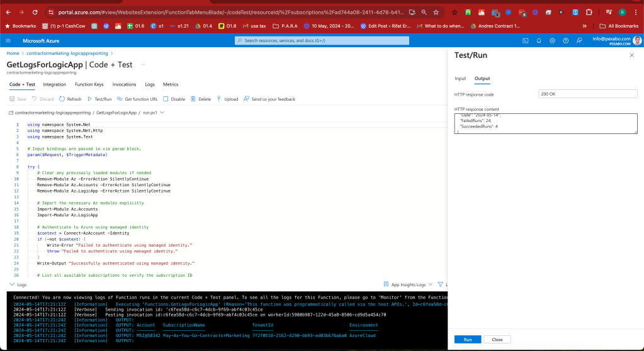Click GetLogsForLogicApp in the file path
Image resolution: width=644 pixels, height=351 pixels.
pyautogui.click(x=116, y=113)
